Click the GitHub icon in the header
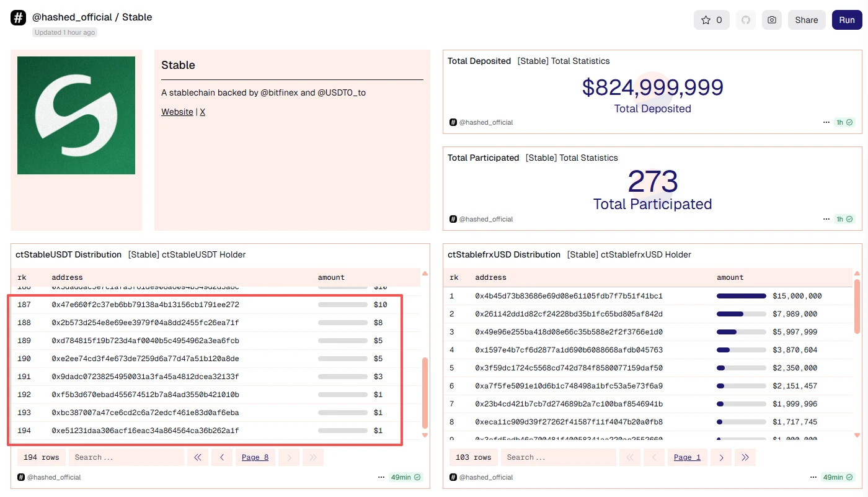The image size is (868, 497). click(x=746, y=20)
